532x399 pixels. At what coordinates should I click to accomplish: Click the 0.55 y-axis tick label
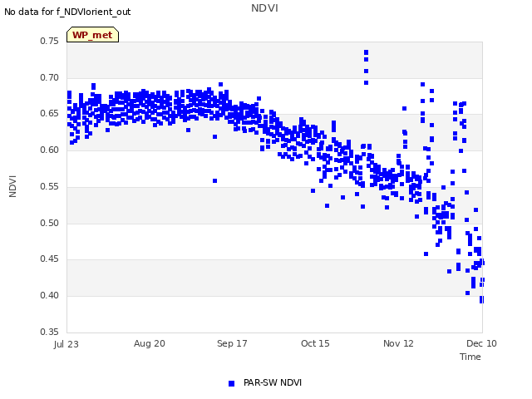point(50,186)
